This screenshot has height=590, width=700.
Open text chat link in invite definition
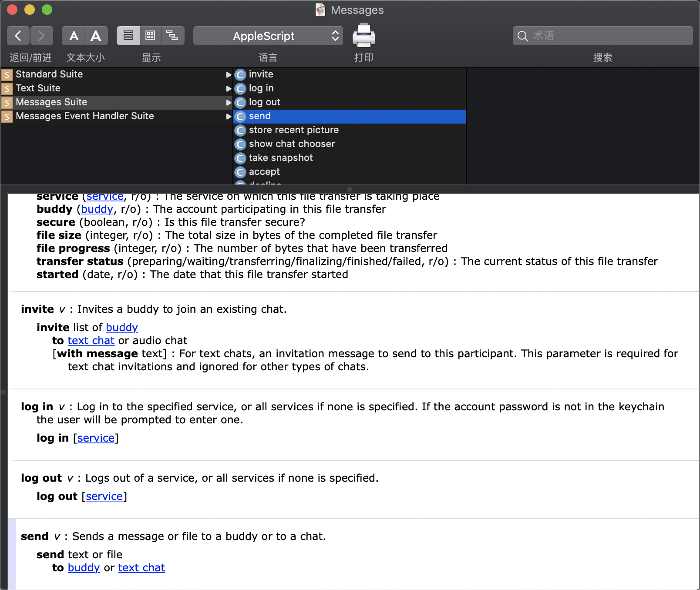(91, 341)
